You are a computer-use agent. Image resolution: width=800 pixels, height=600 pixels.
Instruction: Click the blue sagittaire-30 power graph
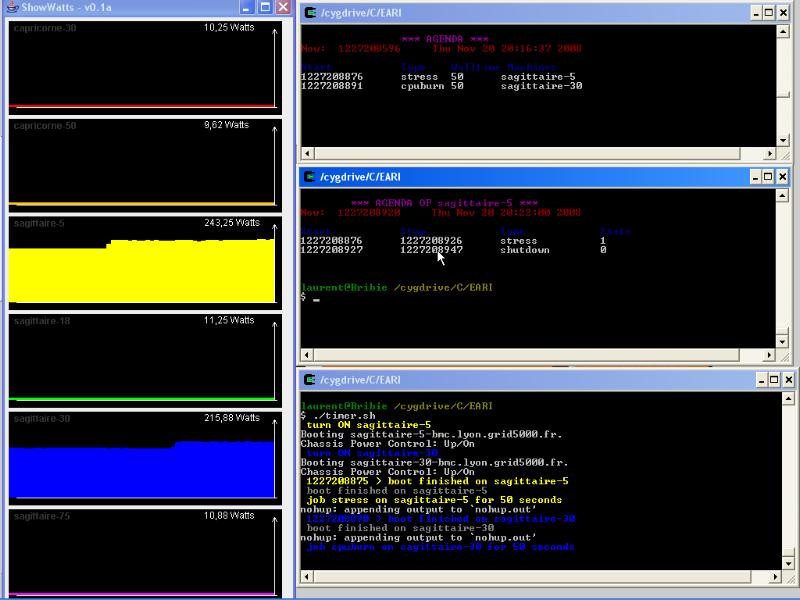[x=145, y=458]
